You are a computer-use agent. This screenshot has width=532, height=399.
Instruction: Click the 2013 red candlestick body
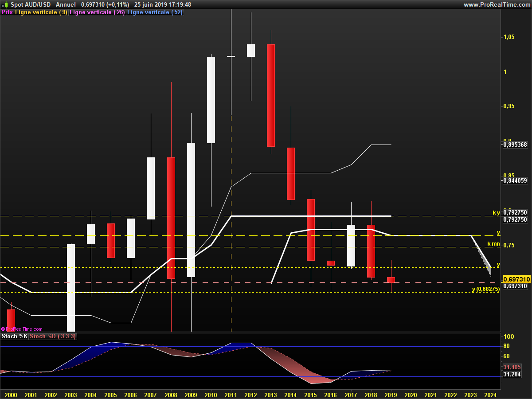pyautogui.click(x=271, y=95)
